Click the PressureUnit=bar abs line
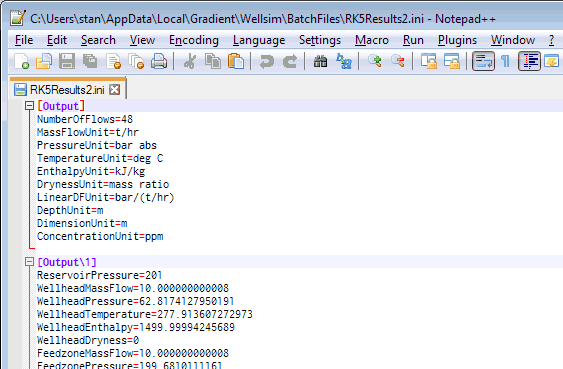Image resolution: width=563 pixels, height=369 pixels. coord(97,145)
